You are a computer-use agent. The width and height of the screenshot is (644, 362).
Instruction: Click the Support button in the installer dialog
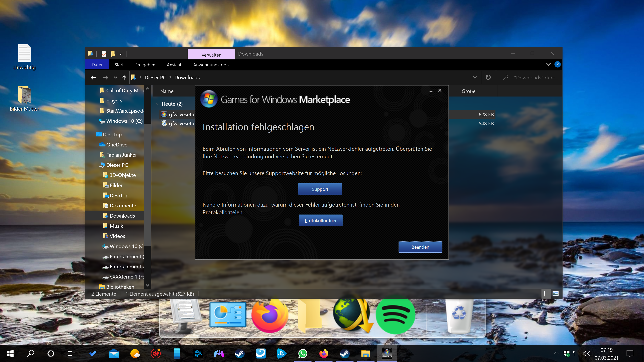[x=320, y=189]
